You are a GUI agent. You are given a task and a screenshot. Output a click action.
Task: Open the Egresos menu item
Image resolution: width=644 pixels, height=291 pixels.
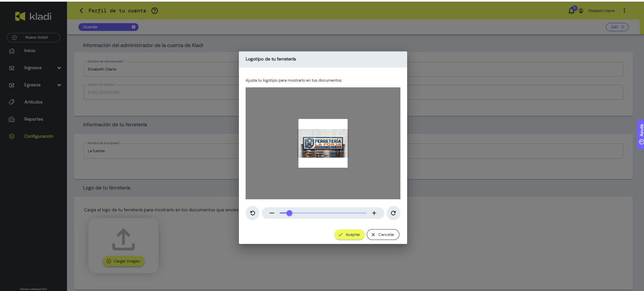click(x=32, y=85)
